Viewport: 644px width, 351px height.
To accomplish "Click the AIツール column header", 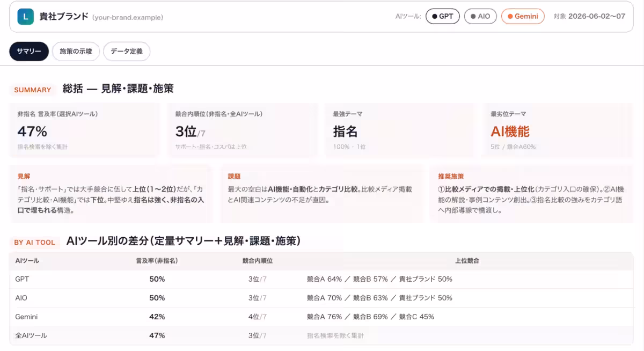I will tap(27, 260).
